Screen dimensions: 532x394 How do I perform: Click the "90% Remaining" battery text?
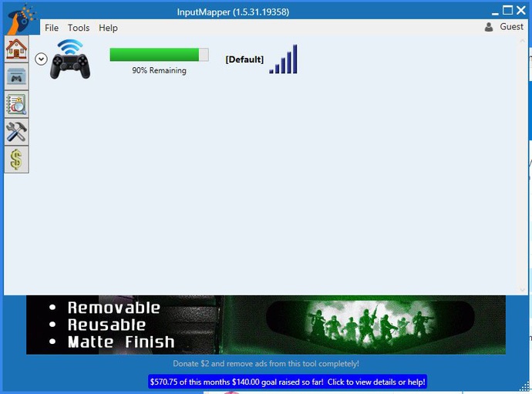click(159, 71)
